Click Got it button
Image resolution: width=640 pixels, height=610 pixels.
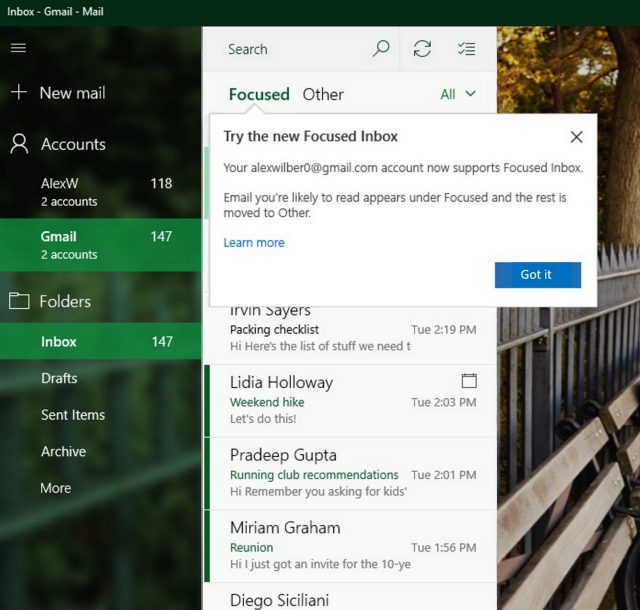pos(538,275)
